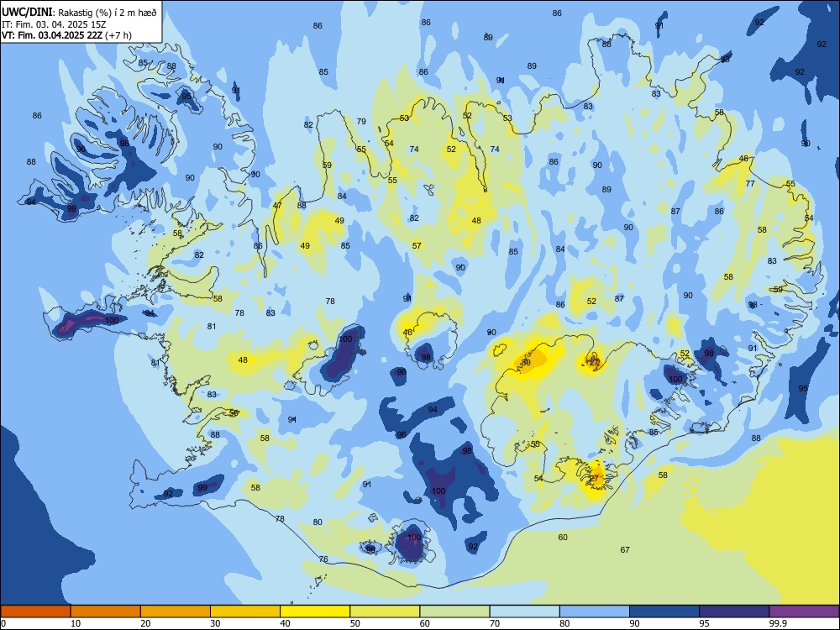Click the humidity value 57 on the map
Screen dimensions: 840x630
point(417,246)
